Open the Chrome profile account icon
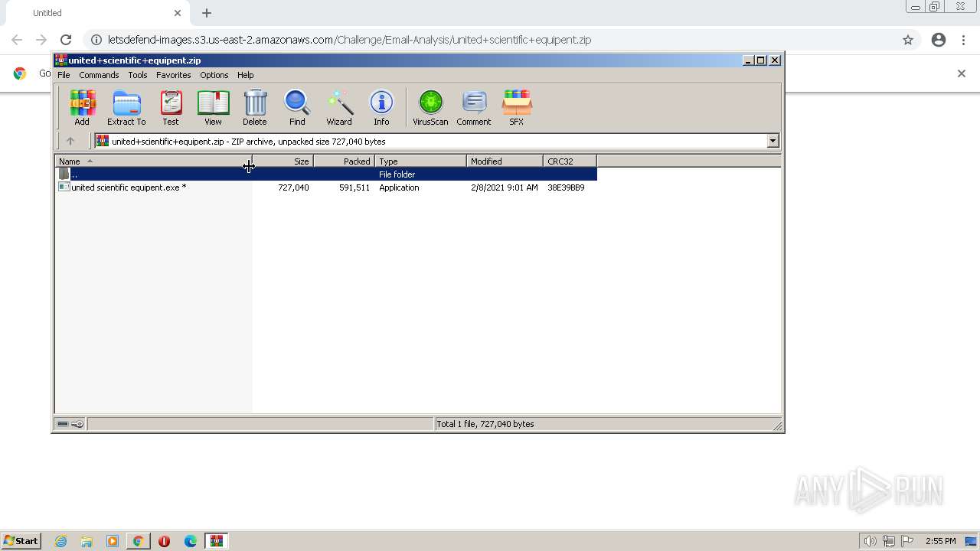The width and height of the screenshot is (980, 551). pyautogui.click(x=939, y=40)
